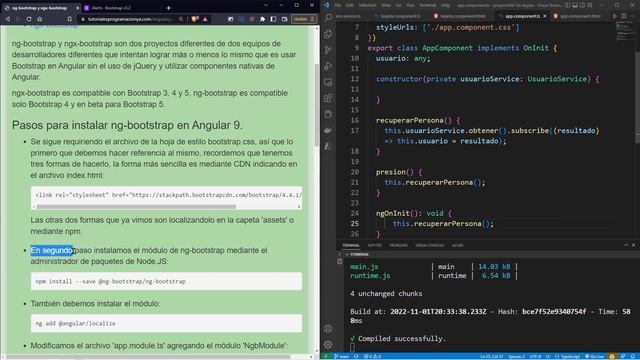Click the TypeScript language mode status item
Viewport: 640px width, 360px height.
(x=568, y=356)
